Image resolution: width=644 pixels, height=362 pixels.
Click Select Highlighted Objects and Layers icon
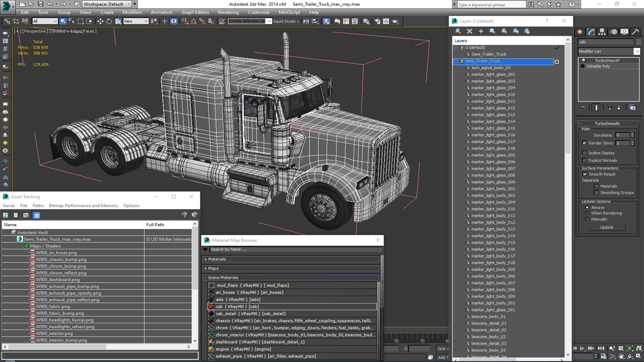click(x=492, y=31)
